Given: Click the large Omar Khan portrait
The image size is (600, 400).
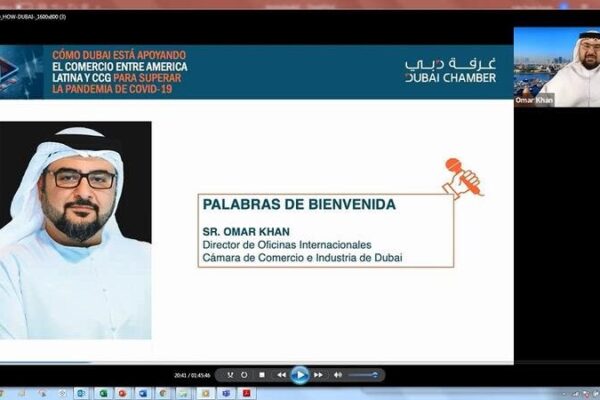Looking at the screenshot, I should point(75,230).
